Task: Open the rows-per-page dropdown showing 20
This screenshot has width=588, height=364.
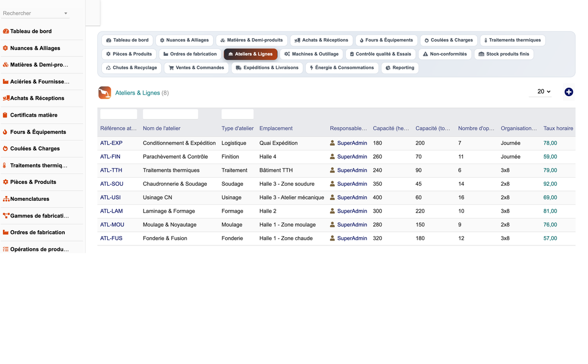Action: [x=540, y=92]
